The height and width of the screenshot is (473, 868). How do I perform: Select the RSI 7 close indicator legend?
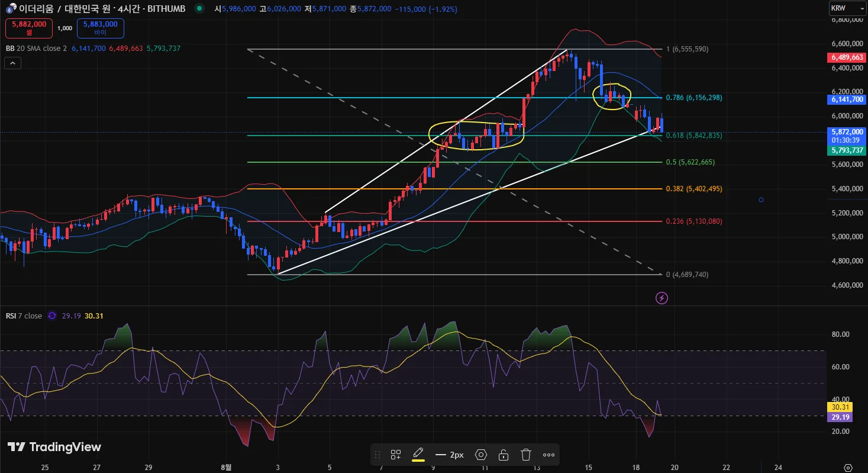click(24, 316)
